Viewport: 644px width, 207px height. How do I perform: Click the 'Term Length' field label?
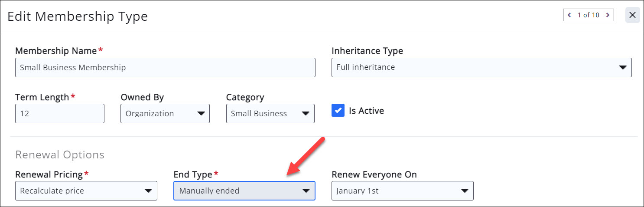point(42,97)
